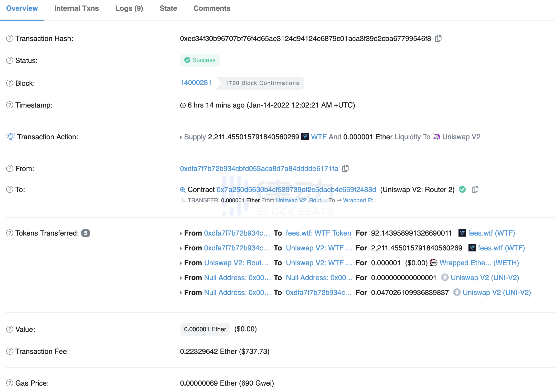
Task: Copy the From address icon
Action: click(x=345, y=168)
